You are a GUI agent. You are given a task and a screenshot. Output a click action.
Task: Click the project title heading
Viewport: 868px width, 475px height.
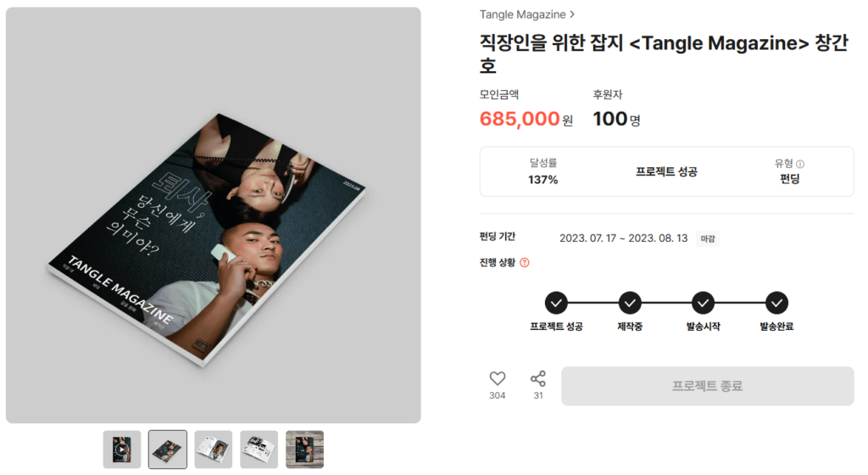pos(644,53)
